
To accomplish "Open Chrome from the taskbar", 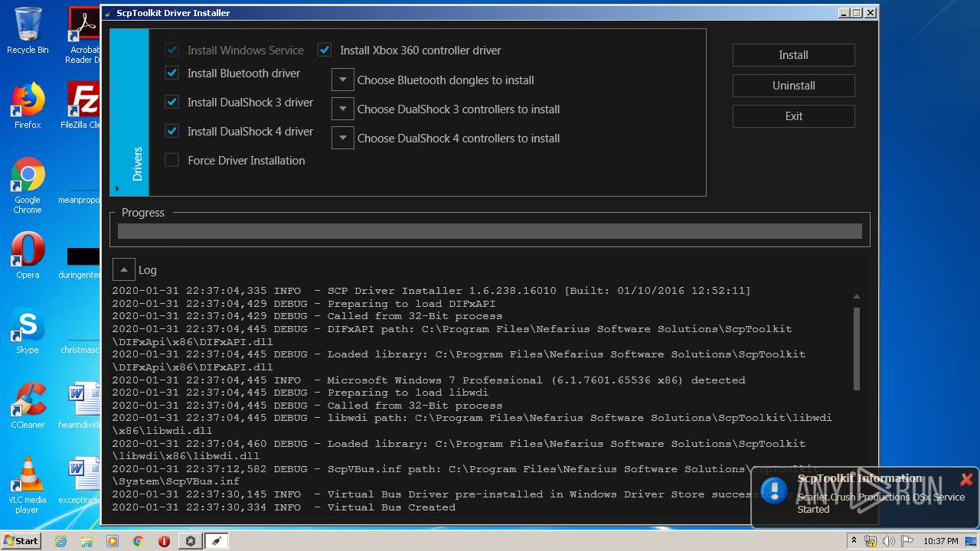I will [139, 541].
